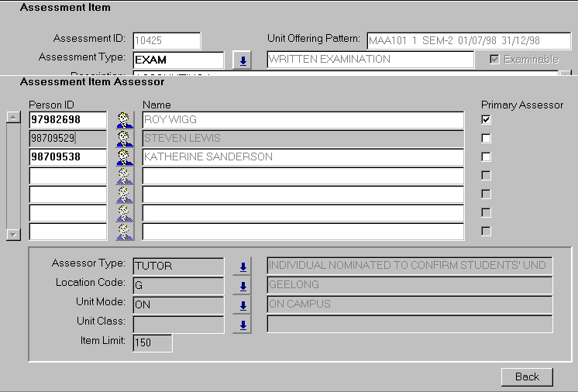The image size is (578, 392).
Task: Check Primary Assessor for STEVEN LEWIS
Action: [x=486, y=138]
